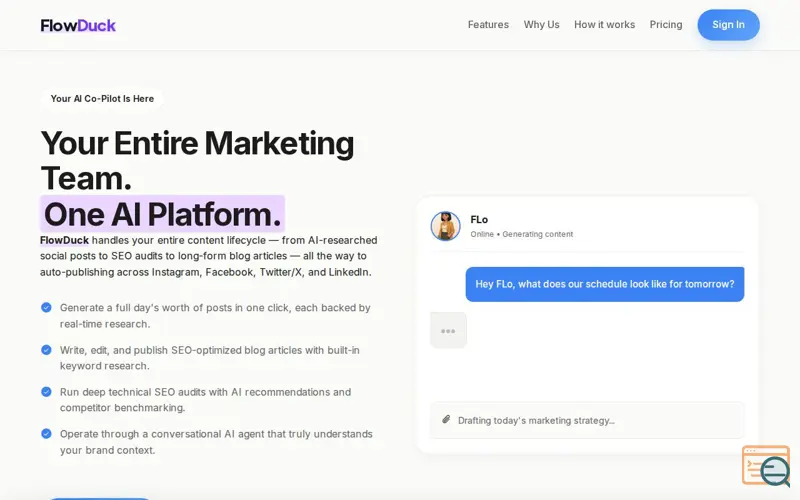The height and width of the screenshot is (500, 800).
Task: Open the How it works link
Action: [604, 24]
